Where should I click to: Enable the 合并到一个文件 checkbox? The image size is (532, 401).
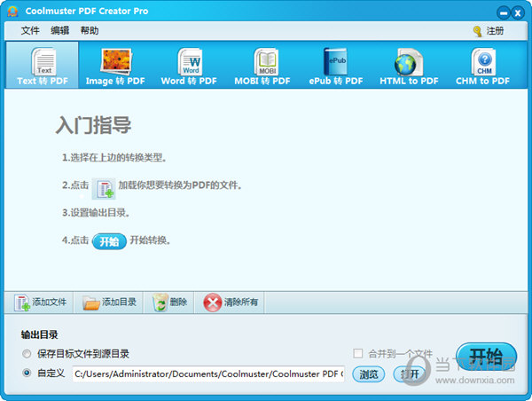(x=358, y=353)
